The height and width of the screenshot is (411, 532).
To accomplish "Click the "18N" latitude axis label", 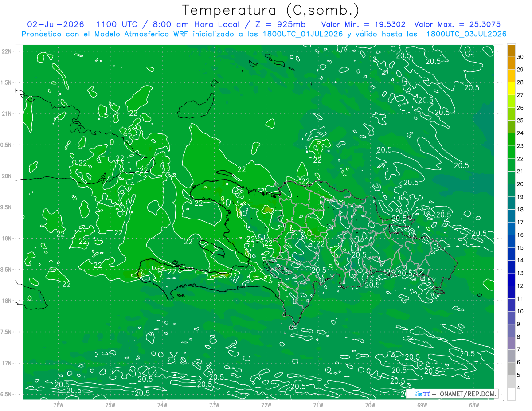I will pyautogui.click(x=6, y=301).
